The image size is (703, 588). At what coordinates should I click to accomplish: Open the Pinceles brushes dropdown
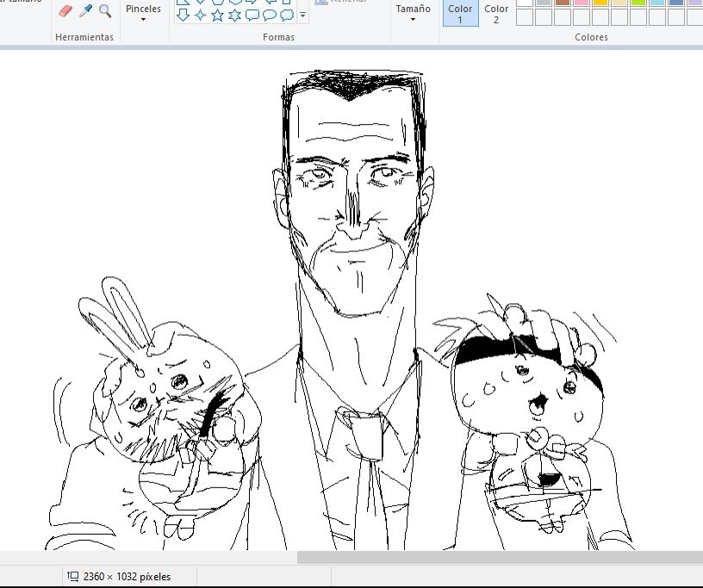click(x=144, y=14)
